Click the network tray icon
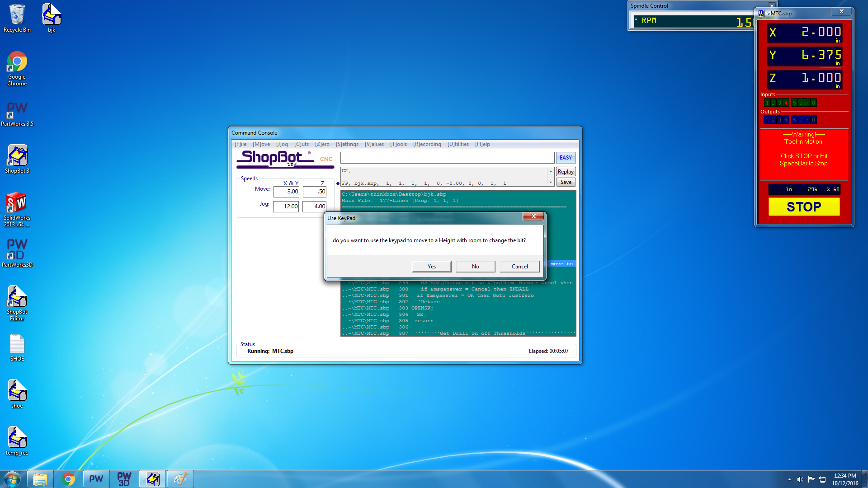Viewport: 868px width, 488px height. 823,479
